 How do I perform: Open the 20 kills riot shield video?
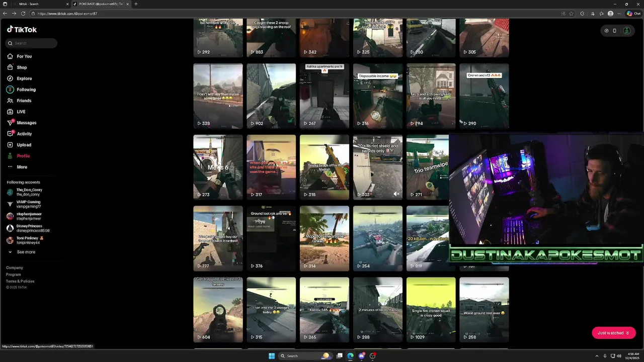pyautogui.click(x=378, y=167)
